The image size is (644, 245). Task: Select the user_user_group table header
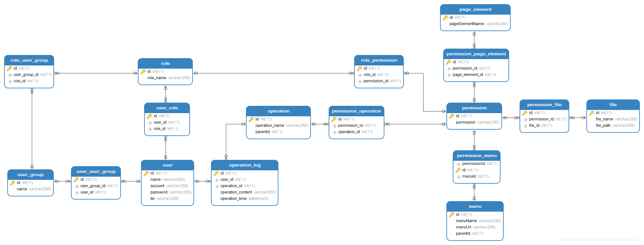(x=96, y=172)
